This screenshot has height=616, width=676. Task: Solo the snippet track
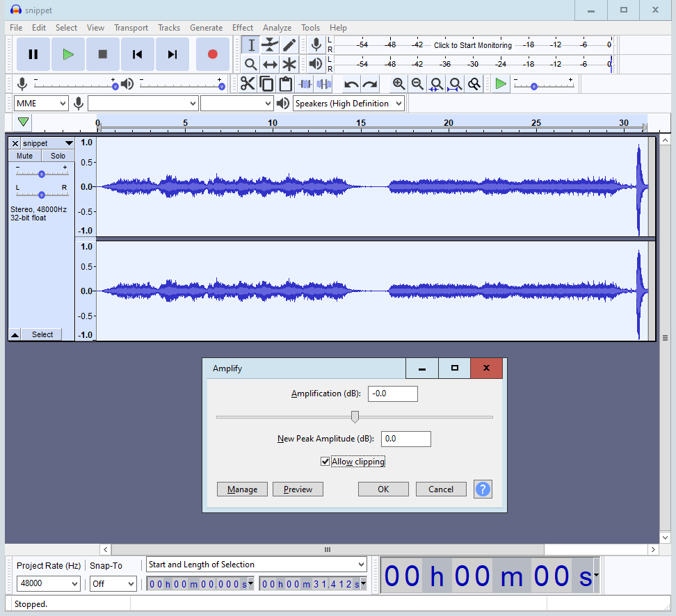58,156
